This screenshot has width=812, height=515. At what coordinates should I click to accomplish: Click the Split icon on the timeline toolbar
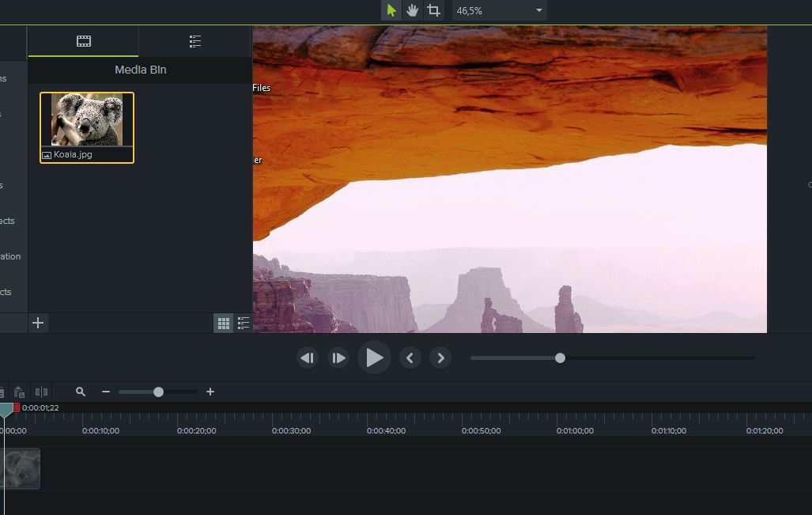(x=41, y=392)
